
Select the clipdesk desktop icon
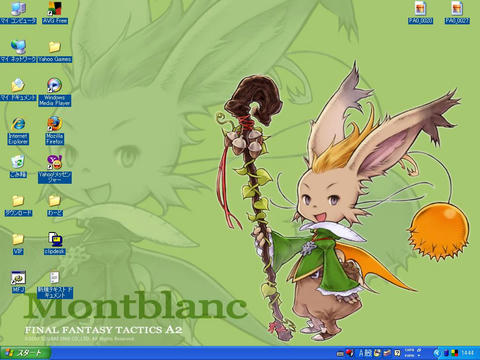[x=55, y=243]
